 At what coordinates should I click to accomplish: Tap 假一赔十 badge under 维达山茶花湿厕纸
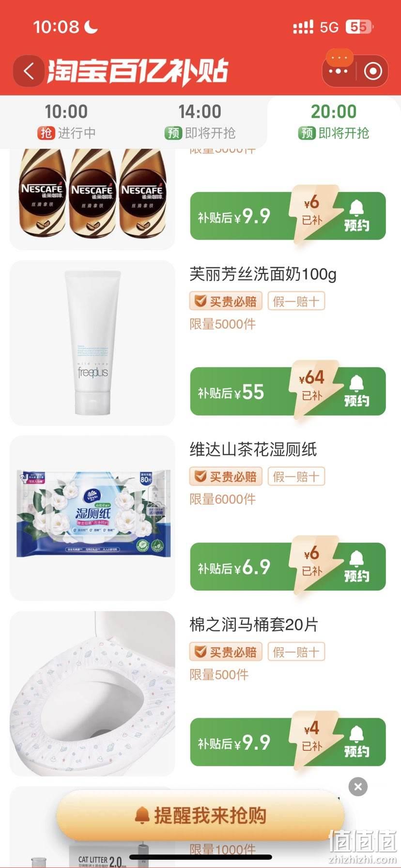296,477
